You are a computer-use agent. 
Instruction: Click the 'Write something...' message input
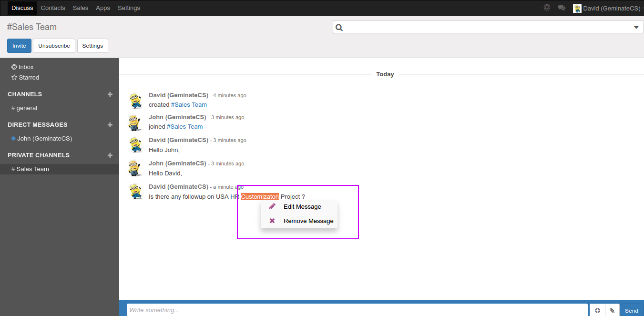tap(357, 310)
